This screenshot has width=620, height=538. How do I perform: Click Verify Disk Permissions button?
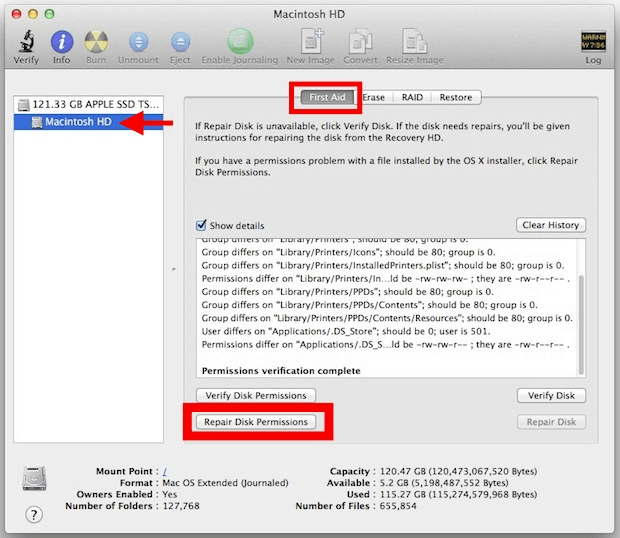coord(256,395)
